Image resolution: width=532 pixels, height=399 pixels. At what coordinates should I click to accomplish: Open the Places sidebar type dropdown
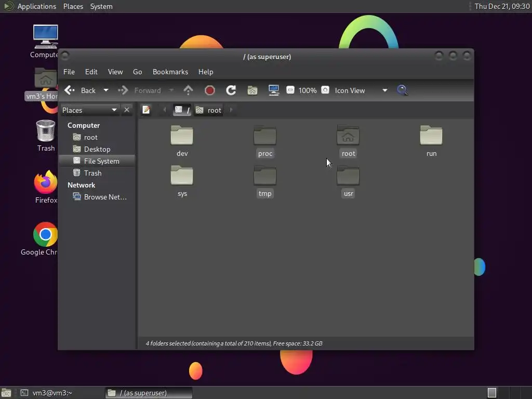coord(90,110)
